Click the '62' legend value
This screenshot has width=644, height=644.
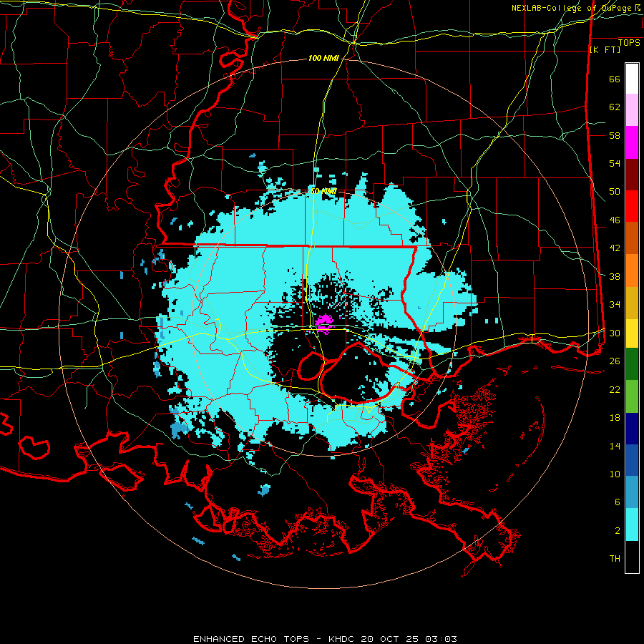[x=615, y=107]
